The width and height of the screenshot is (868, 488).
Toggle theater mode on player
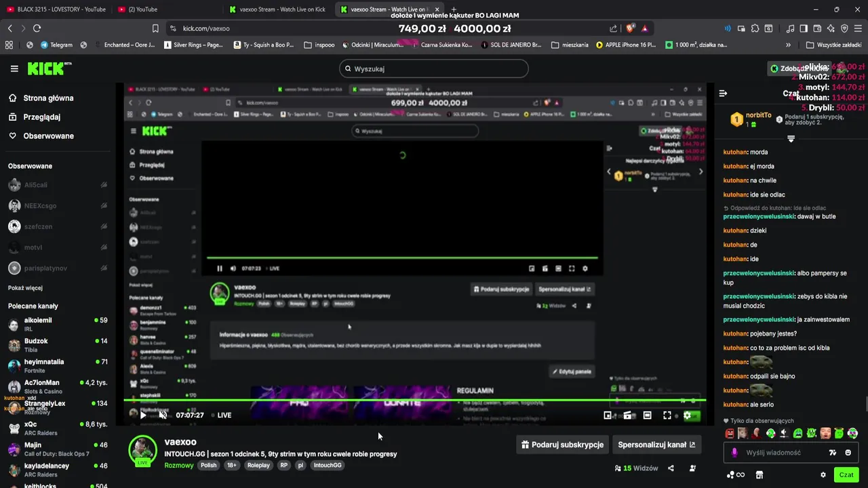point(648,415)
